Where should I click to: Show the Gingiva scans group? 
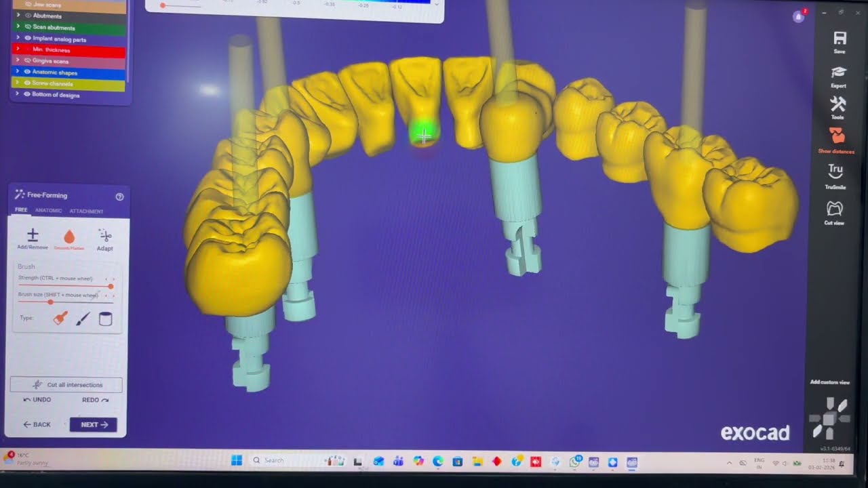click(x=28, y=61)
